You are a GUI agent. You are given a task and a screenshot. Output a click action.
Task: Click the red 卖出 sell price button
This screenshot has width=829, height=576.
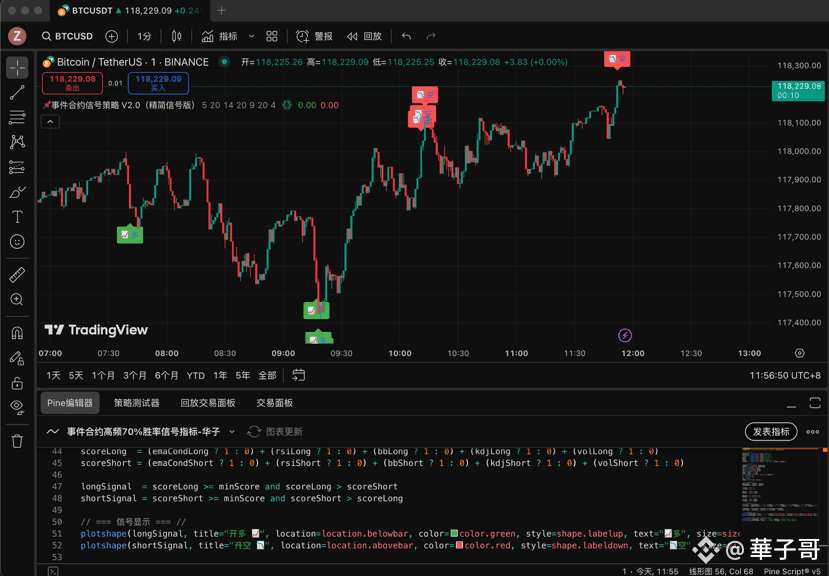[72, 83]
